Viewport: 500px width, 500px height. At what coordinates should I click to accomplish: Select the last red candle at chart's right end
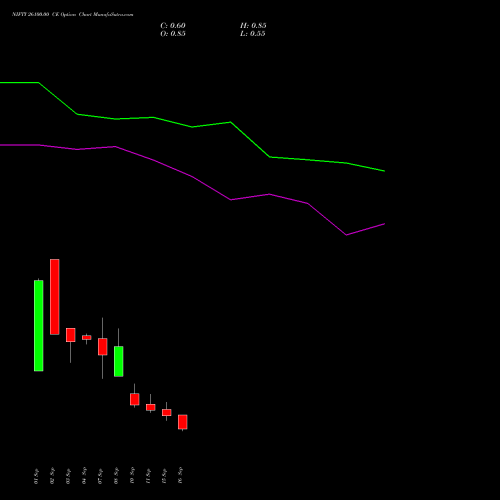(x=183, y=422)
